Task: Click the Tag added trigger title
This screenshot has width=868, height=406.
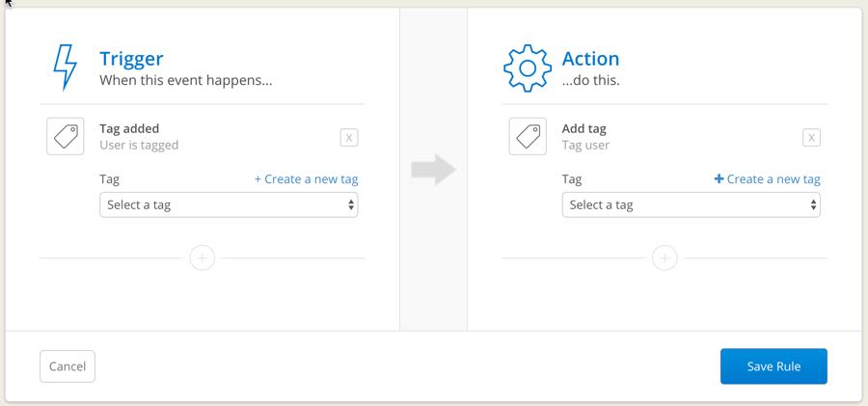Action: point(129,128)
